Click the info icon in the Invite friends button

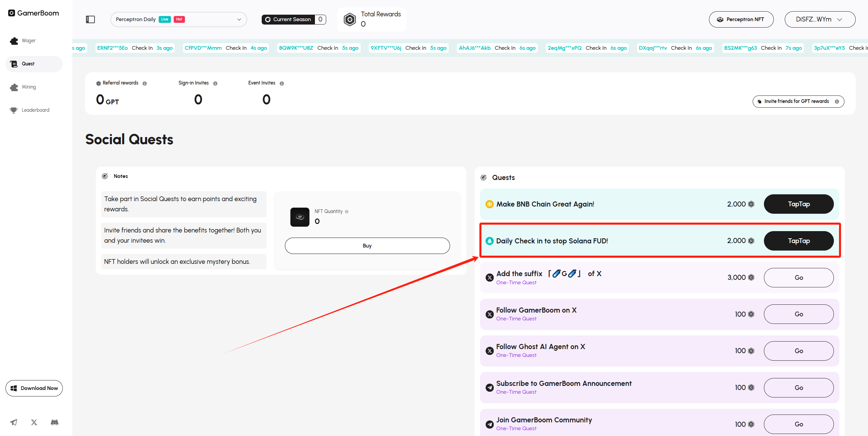[837, 102]
